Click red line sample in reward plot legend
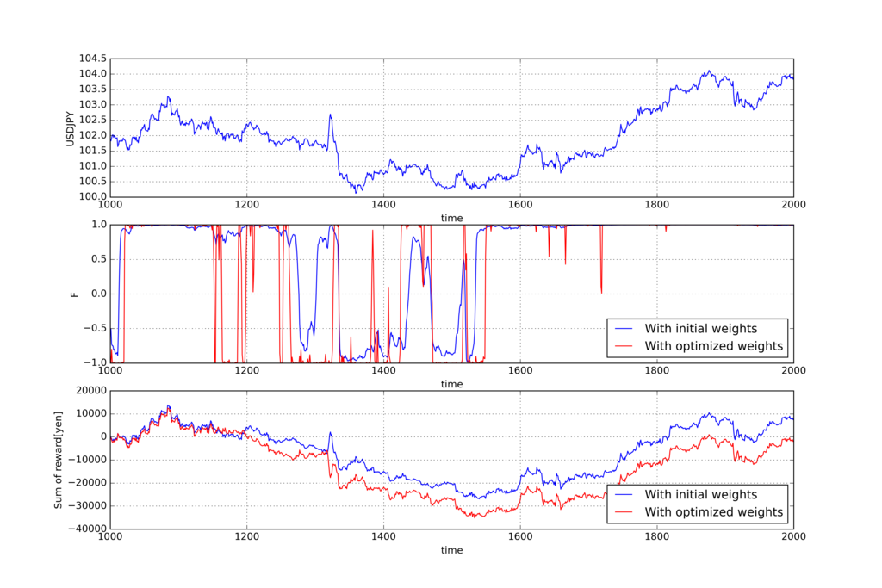This screenshot has width=882, height=588. pyautogui.click(x=624, y=511)
